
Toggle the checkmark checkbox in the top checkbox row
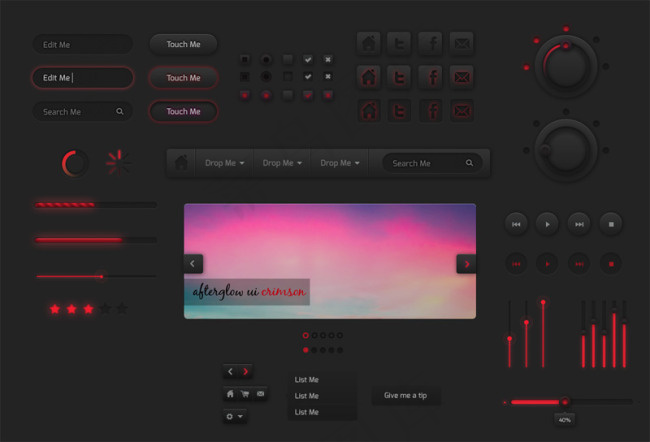[x=308, y=59]
